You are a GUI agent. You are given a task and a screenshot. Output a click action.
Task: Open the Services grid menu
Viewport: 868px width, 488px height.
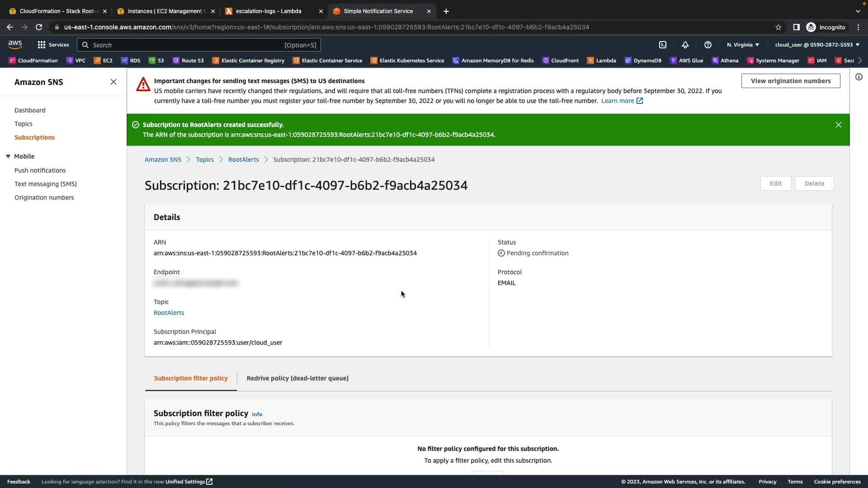[53, 45]
